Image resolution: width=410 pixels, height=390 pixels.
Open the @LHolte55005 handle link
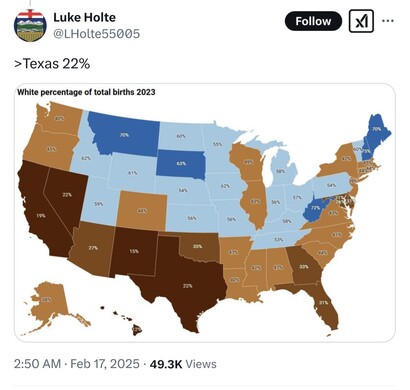coord(96,34)
